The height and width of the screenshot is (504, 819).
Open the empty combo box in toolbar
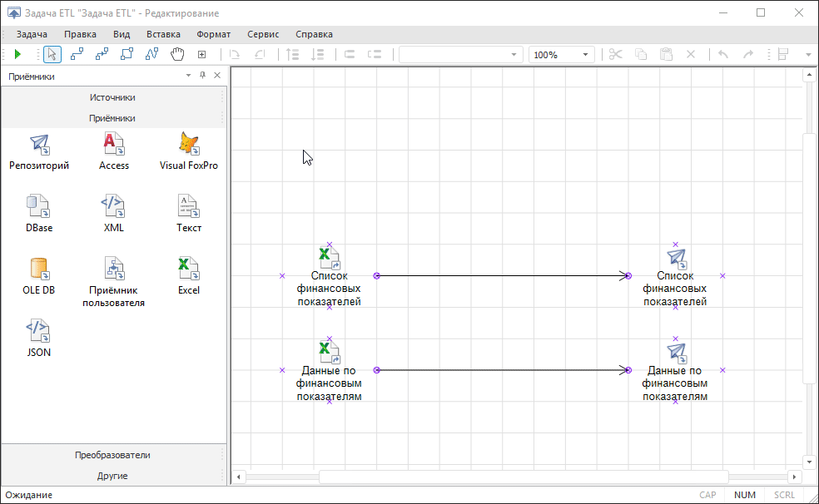click(x=514, y=55)
